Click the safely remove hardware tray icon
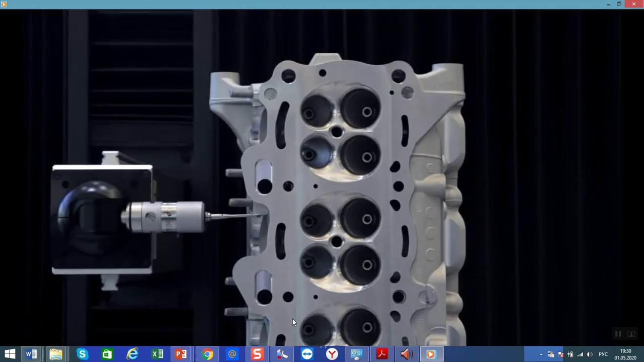 point(550,354)
